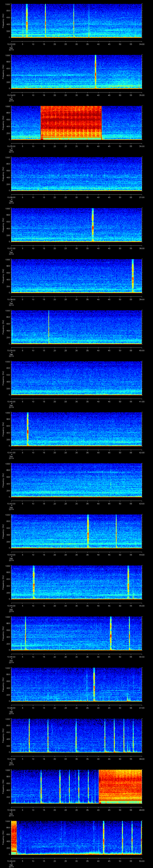Screen dimensions: 153x868
Task: Click the 34:00 end time label
Action: tap(141, 44)
